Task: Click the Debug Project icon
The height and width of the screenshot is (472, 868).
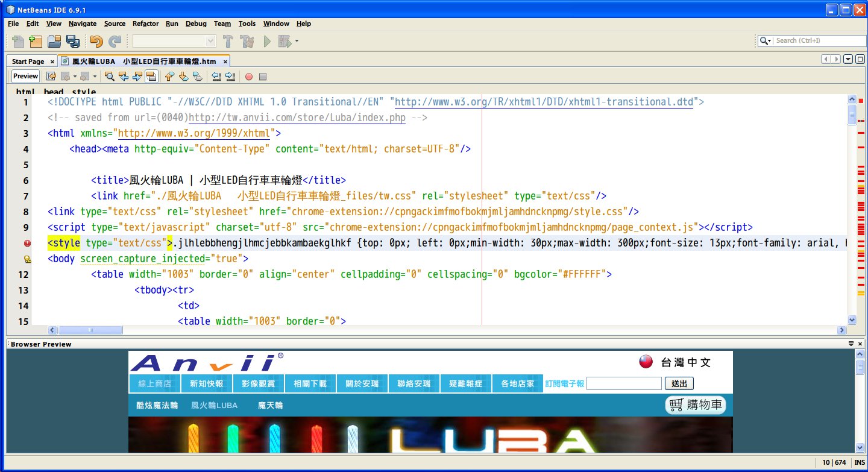Action: [x=285, y=41]
